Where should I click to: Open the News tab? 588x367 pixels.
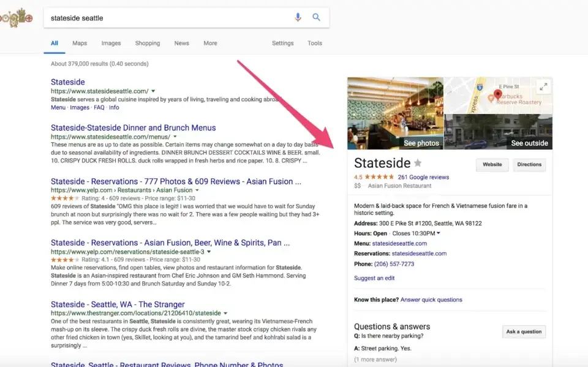pyautogui.click(x=181, y=43)
